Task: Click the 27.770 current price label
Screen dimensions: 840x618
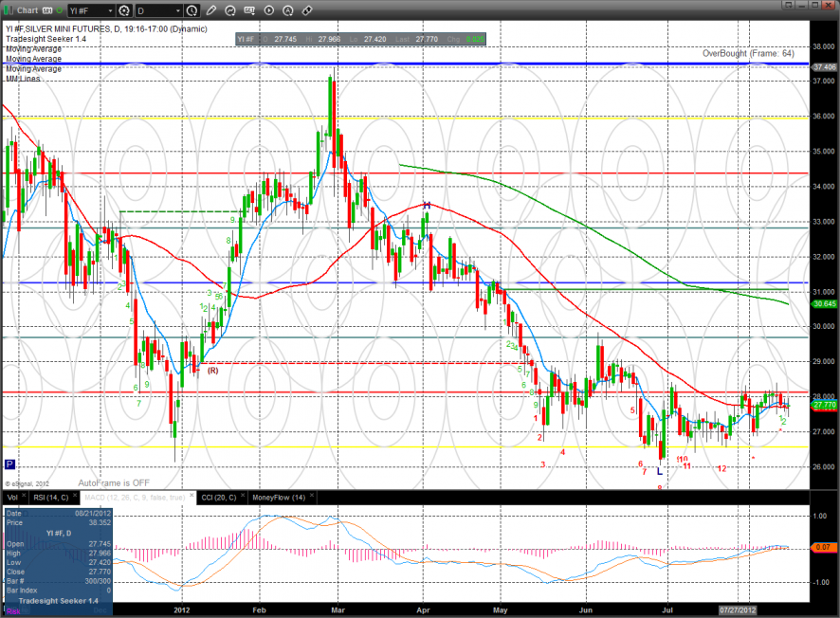Action: point(825,406)
